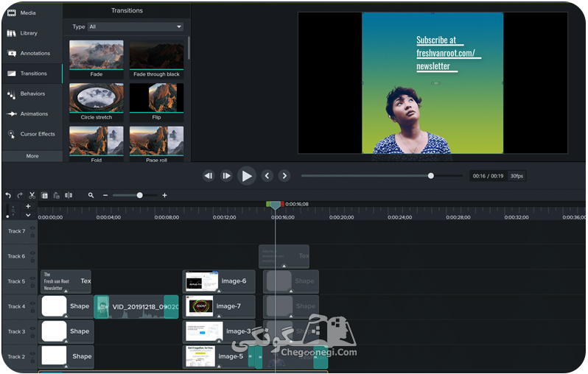The image size is (588, 374).
Task: Click the transitions list scrollbar
Action: click(189, 48)
